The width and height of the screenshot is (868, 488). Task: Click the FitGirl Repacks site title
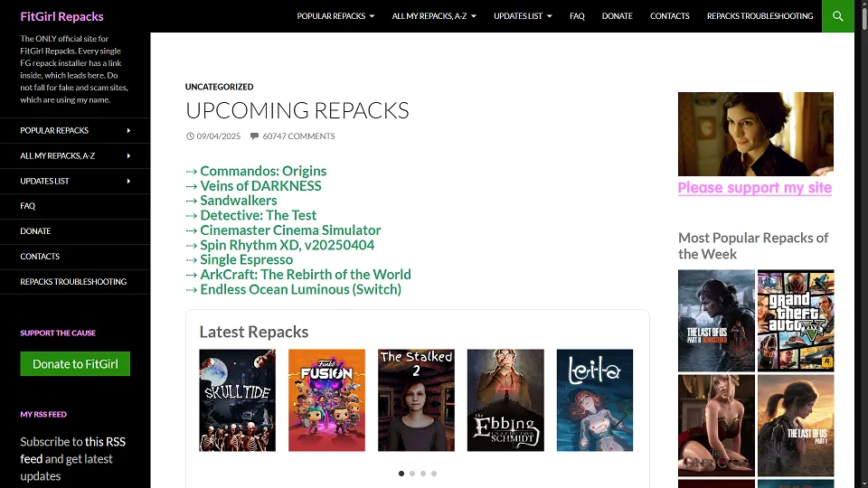pyautogui.click(x=62, y=16)
